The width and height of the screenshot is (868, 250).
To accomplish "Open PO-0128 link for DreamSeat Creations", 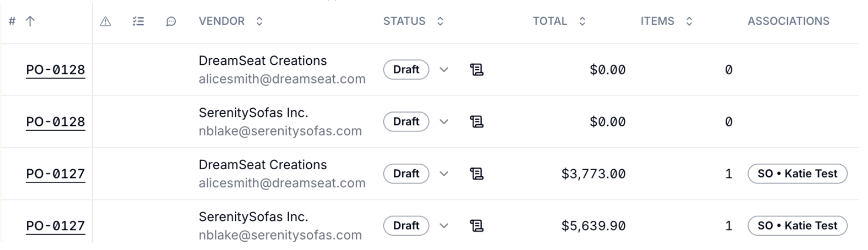I will pyautogui.click(x=55, y=70).
